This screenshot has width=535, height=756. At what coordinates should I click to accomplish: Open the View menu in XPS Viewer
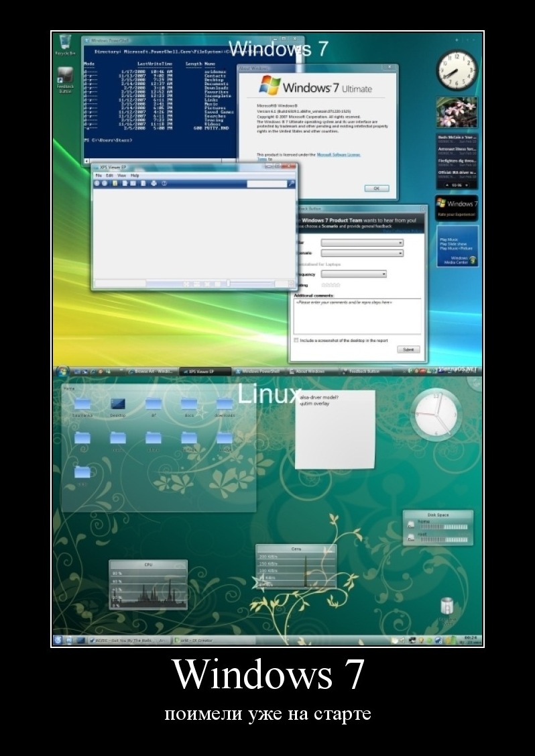[x=122, y=176]
